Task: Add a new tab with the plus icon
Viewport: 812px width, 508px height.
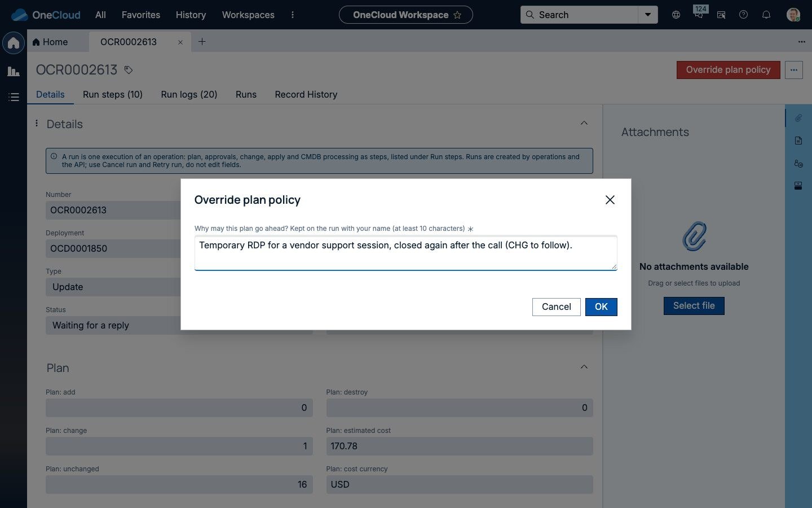Action: pos(202,41)
